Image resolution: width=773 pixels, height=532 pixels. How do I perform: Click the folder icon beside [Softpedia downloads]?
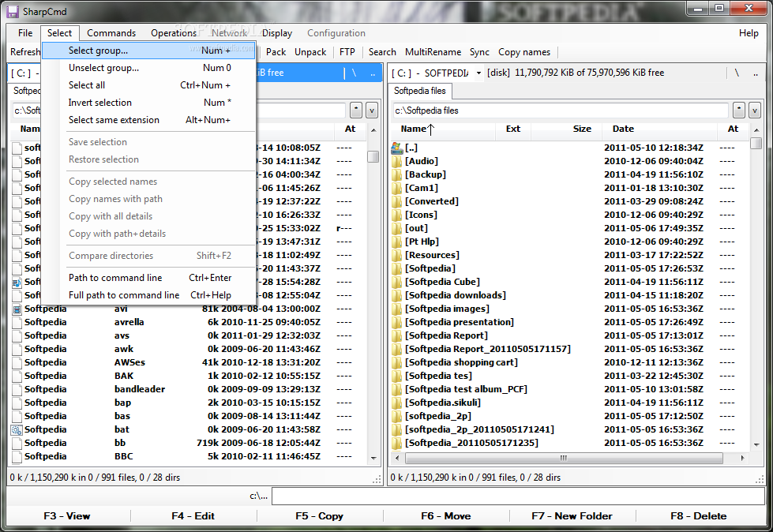[397, 295]
